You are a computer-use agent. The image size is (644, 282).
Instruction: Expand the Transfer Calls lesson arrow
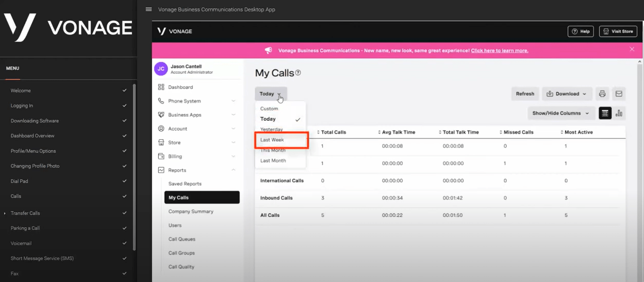pos(5,213)
